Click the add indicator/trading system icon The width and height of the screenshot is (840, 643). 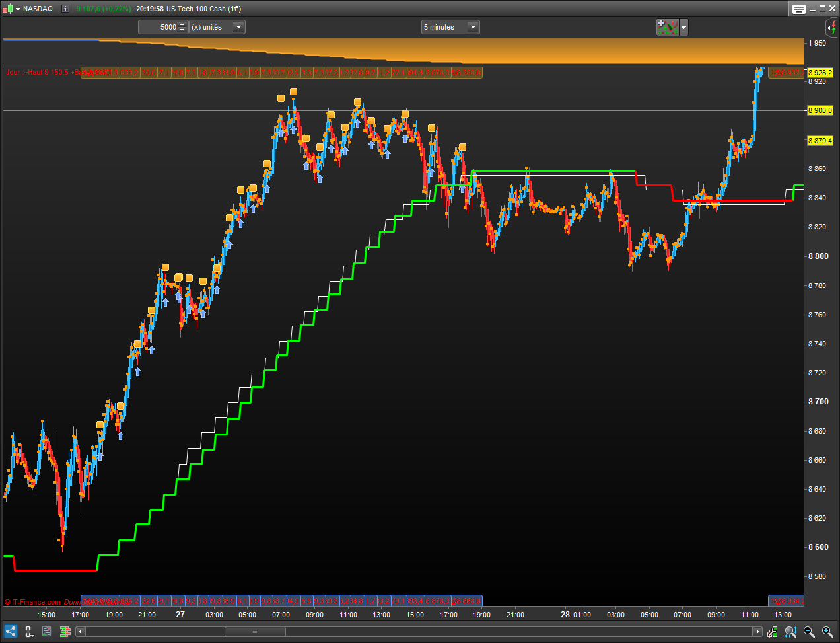(667, 27)
